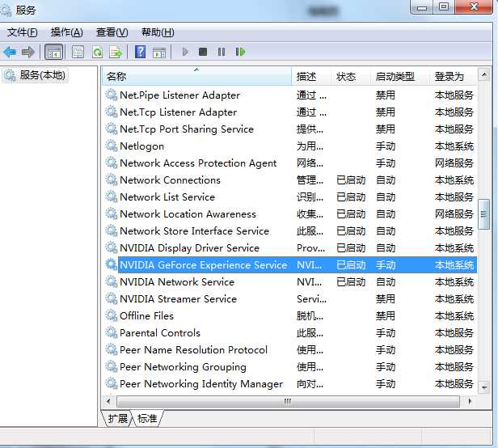Click the horizontal scrollbar right arrow
Viewport: 498px width, 448px height.
coord(470,401)
